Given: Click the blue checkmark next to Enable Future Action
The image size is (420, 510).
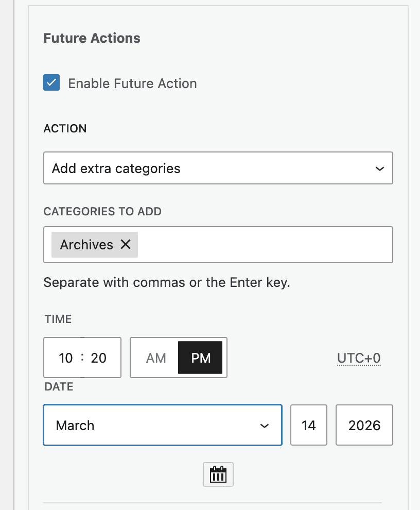Looking at the screenshot, I should pyautogui.click(x=51, y=82).
